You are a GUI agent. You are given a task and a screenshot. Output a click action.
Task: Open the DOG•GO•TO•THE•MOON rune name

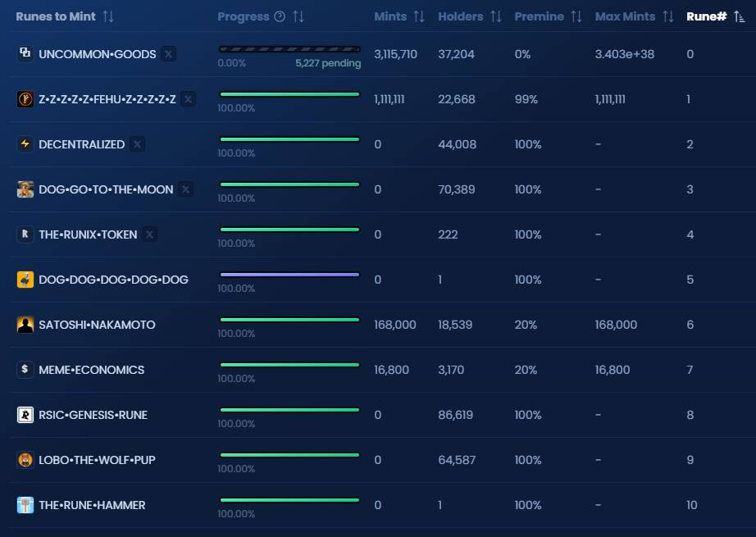106,189
